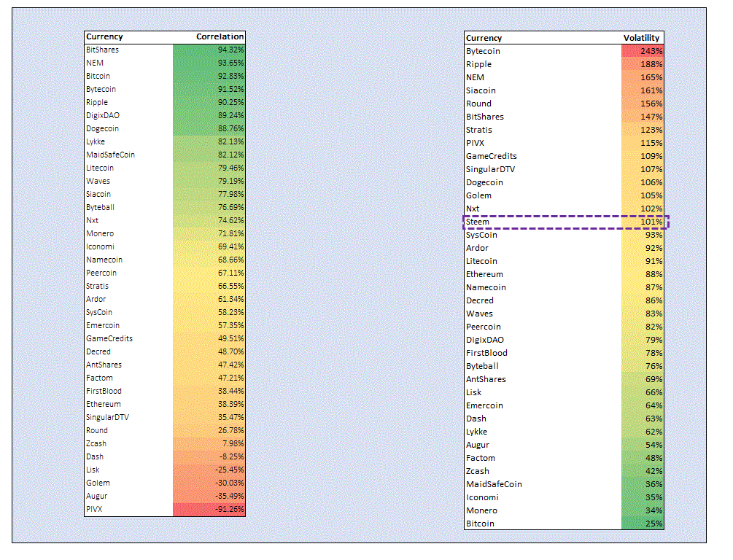The image size is (733, 560).
Task: Select the 88.76% correlation value
Action: (230, 128)
